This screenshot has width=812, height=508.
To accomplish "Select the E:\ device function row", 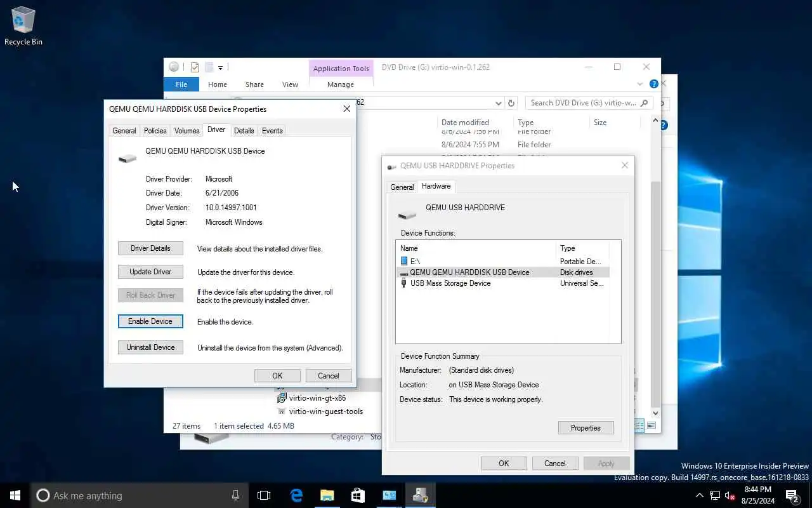I will click(x=502, y=261).
